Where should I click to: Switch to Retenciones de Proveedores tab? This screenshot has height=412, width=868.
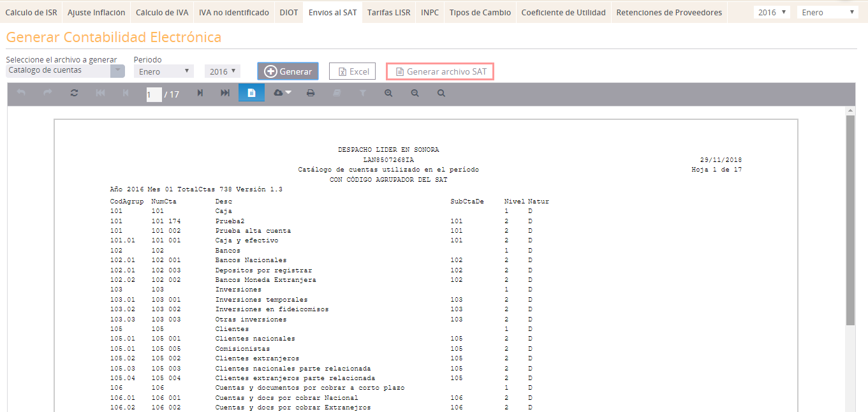(x=669, y=12)
